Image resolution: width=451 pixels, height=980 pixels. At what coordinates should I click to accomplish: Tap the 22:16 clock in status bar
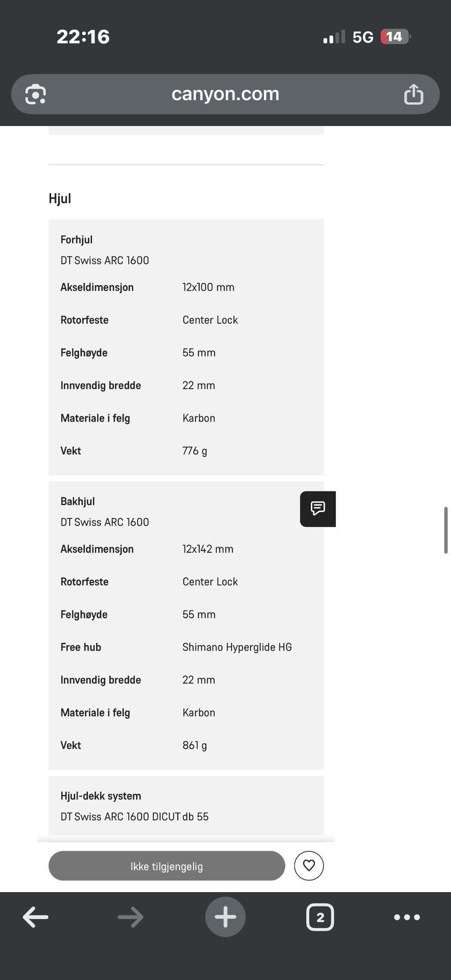point(83,37)
